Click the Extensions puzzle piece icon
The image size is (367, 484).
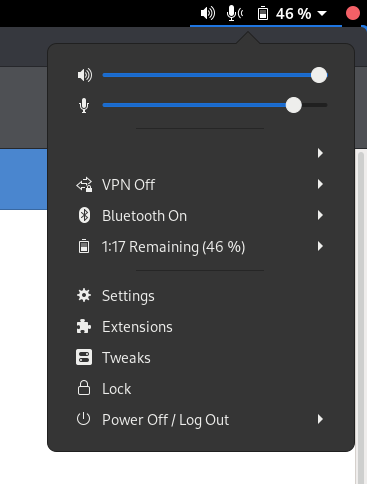tap(84, 326)
